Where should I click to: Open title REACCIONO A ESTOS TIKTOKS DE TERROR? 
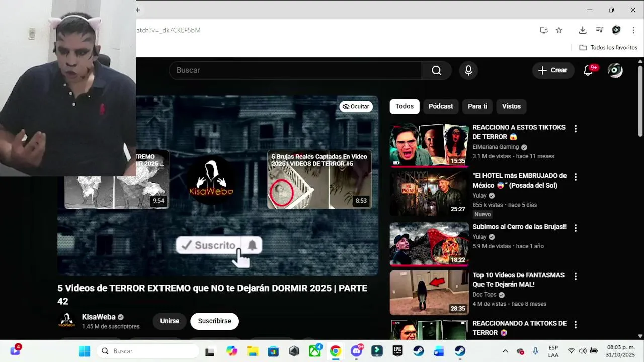click(x=519, y=132)
